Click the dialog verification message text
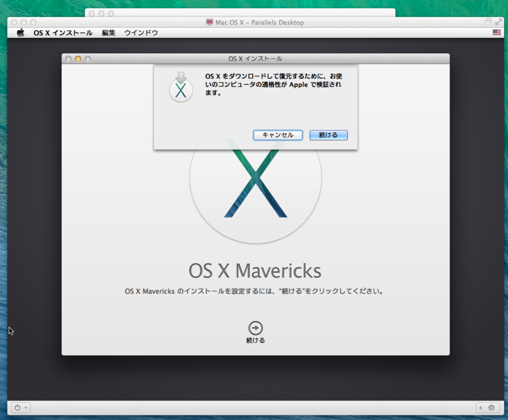Screen dimensions: 508x420 click(274, 85)
